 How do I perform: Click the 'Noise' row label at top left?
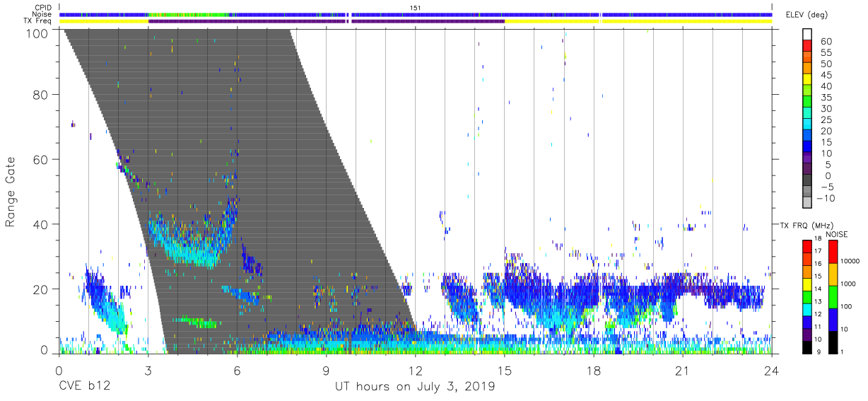tap(43, 14)
